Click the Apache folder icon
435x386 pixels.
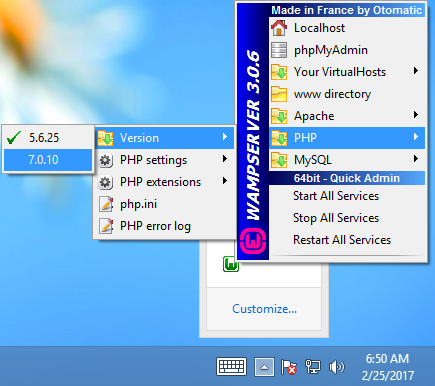pos(279,116)
